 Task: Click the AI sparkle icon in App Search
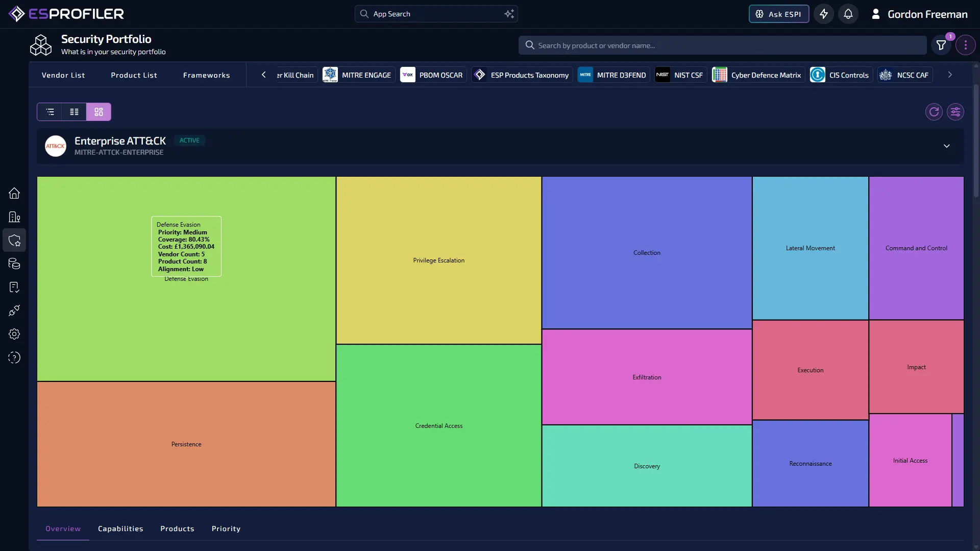(x=509, y=14)
